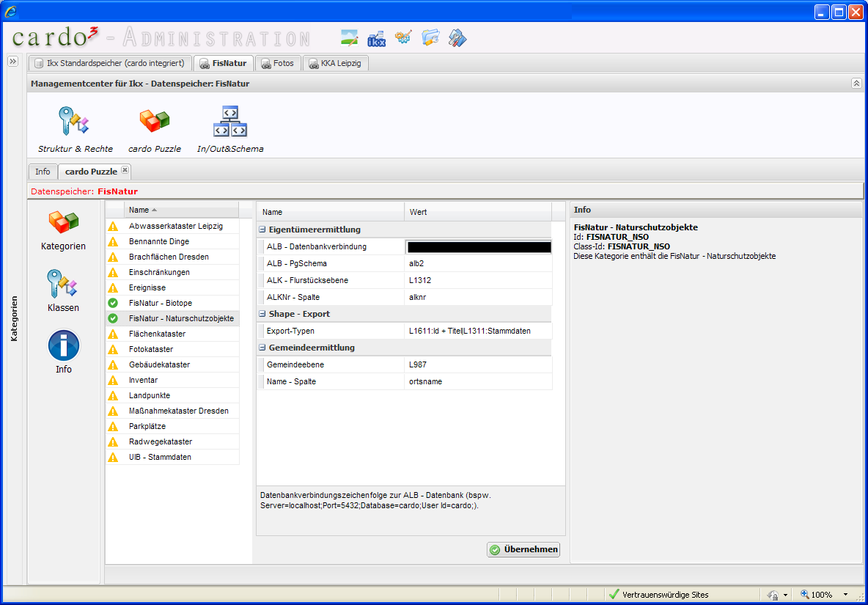This screenshot has height=605, width=868.
Task: Collapse the Gemeindeermittlung group
Action: 262,348
